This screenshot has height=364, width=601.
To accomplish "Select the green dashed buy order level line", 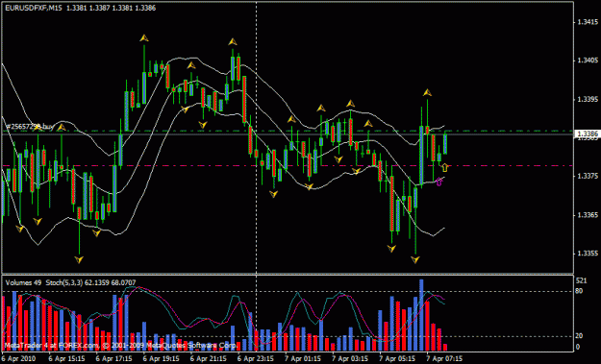I will tap(288, 131).
